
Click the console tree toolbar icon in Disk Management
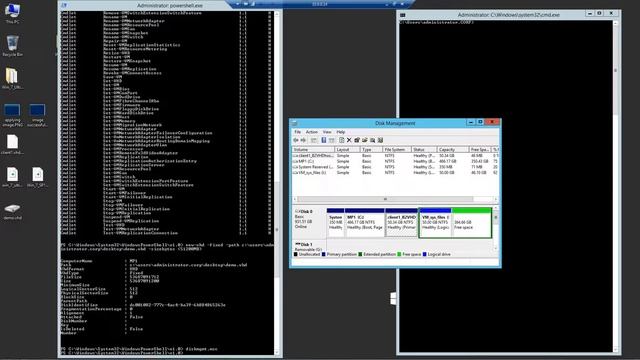pos(313,140)
